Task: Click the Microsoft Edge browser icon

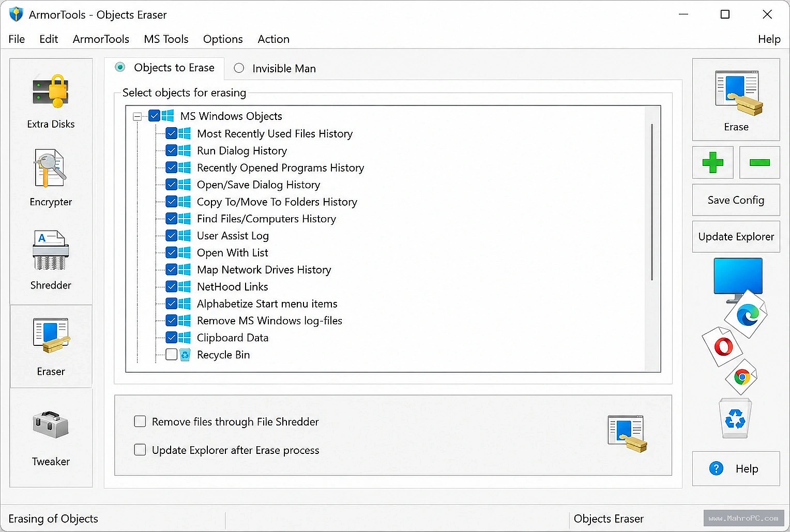Action: click(747, 314)
